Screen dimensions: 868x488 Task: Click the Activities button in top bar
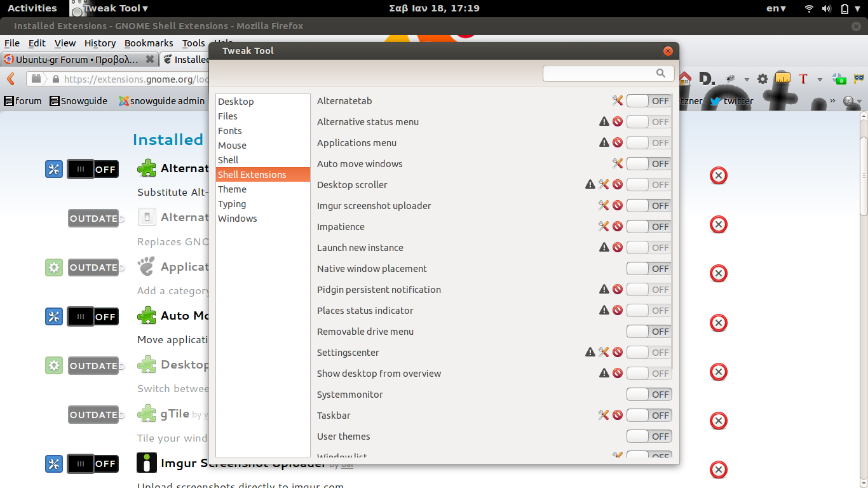tap(32, 8)
